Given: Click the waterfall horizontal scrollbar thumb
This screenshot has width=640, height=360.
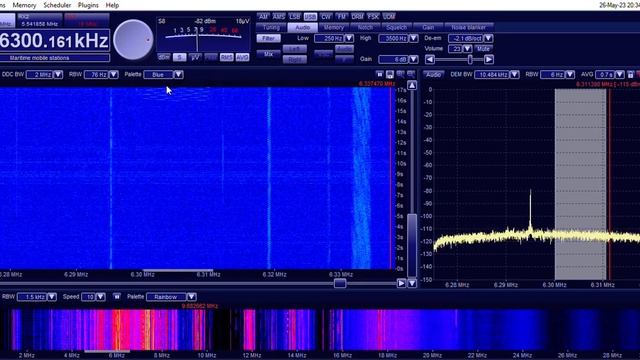Looking at the screenshot, I should (x=340, y=283).
